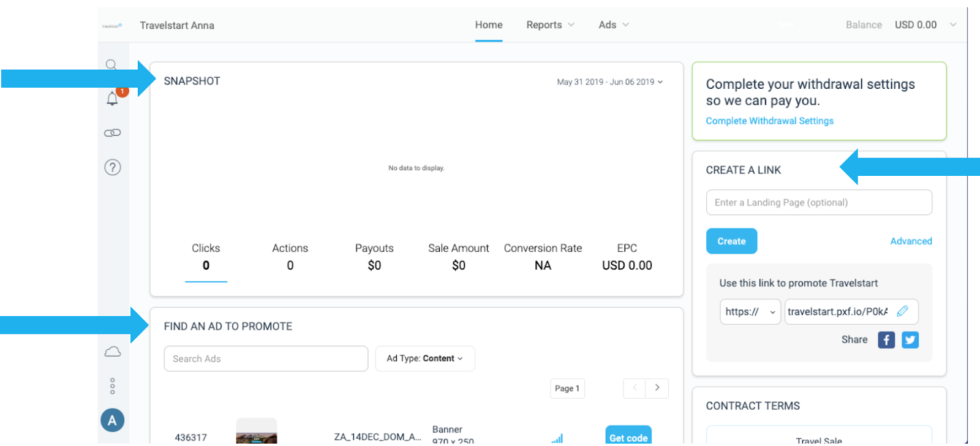The width and height of the screenshot is (980, 446).
Task: Open the links icon in the sidebar
Action: pos(113,133)
